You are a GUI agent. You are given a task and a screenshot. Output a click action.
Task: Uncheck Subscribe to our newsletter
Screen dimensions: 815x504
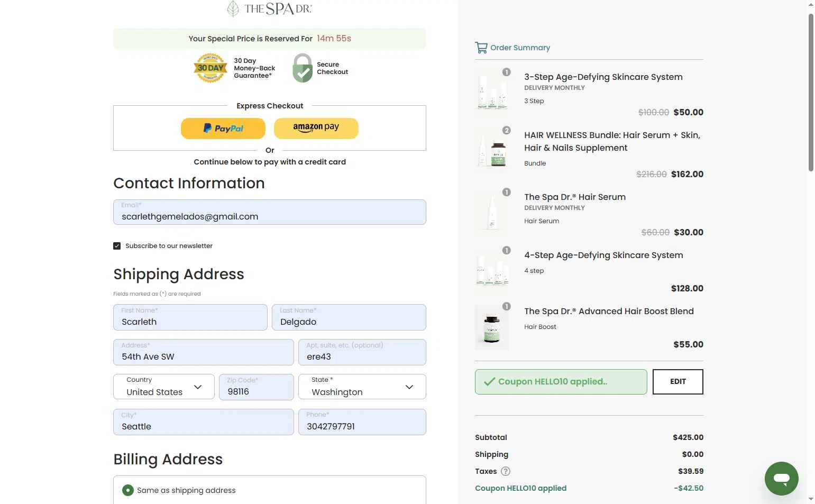tap(117, 246)
